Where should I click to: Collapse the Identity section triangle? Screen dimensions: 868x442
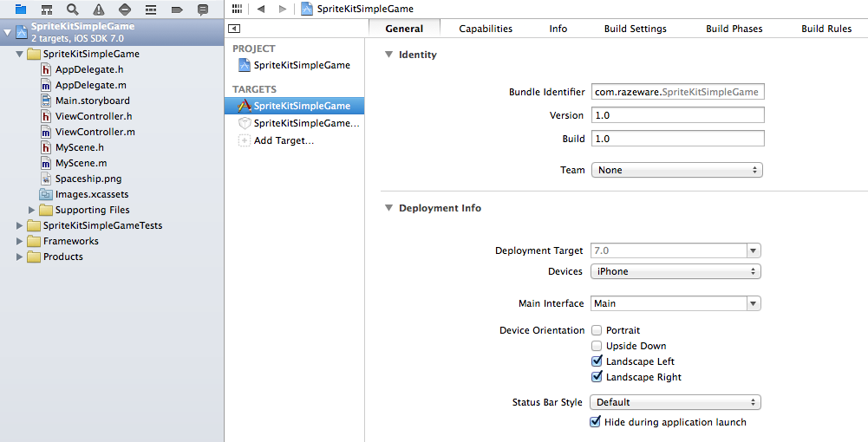tap(388, 55)
